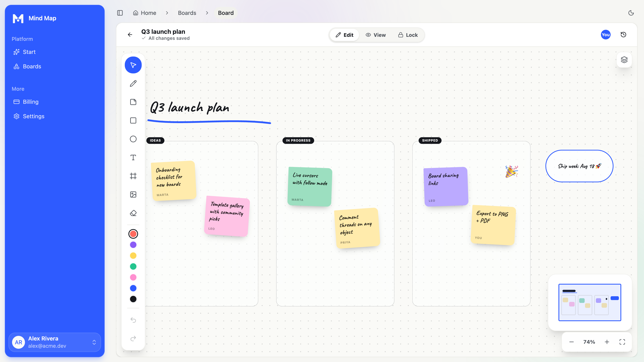Open Billing in the sidebar

[x=55, y=102]
